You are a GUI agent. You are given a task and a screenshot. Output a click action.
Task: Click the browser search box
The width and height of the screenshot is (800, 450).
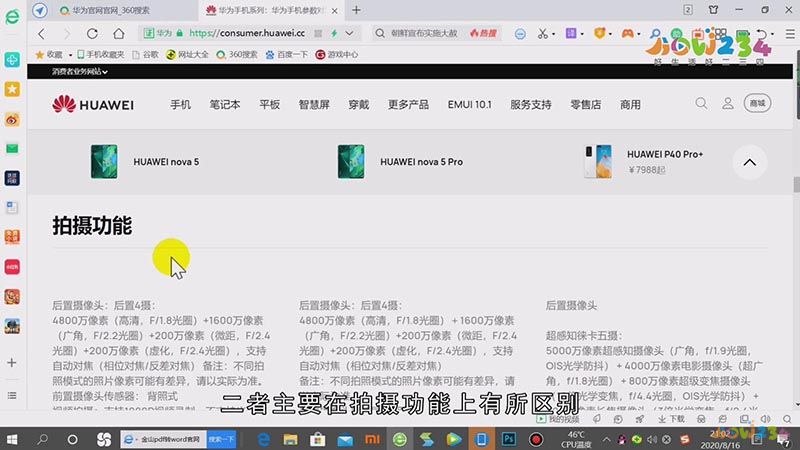click(x=424, y=33)
